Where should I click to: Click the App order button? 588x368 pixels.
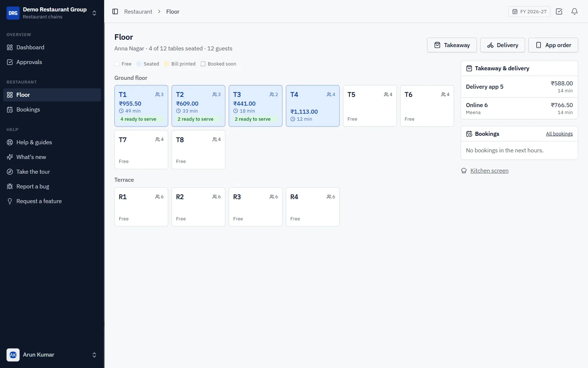[553, 45]
